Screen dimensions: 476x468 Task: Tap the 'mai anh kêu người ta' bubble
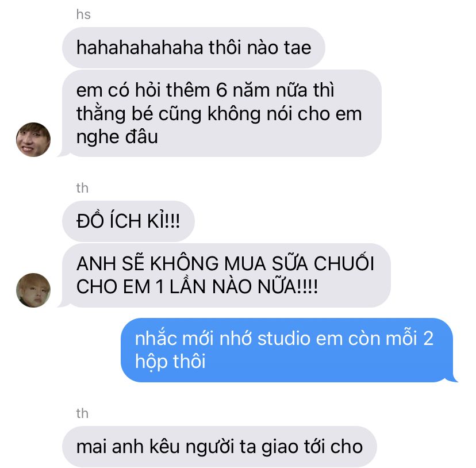(x=220, y=446)
